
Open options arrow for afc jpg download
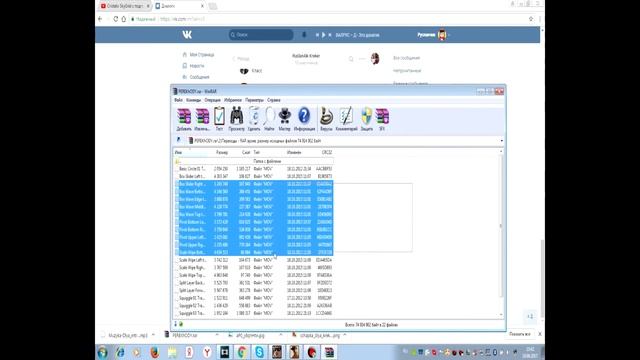pos(280,335)
